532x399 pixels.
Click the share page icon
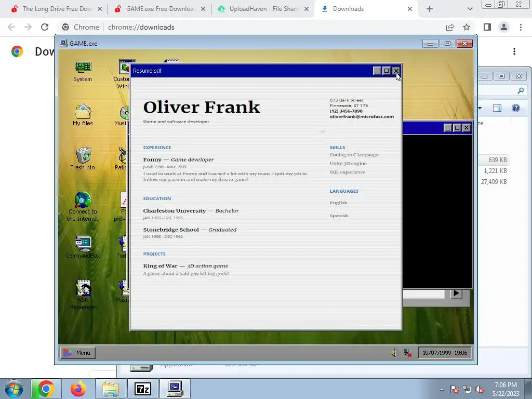(x=450, y=27)
